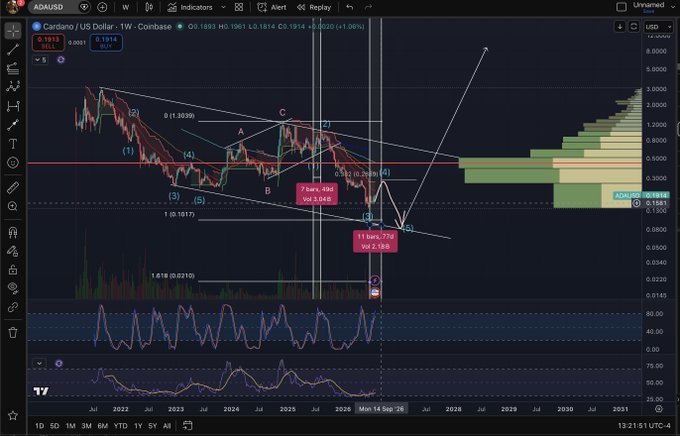This screenshot has height=436, width=680.
Task: Select the 5D time range
Action: click(55, 426)
